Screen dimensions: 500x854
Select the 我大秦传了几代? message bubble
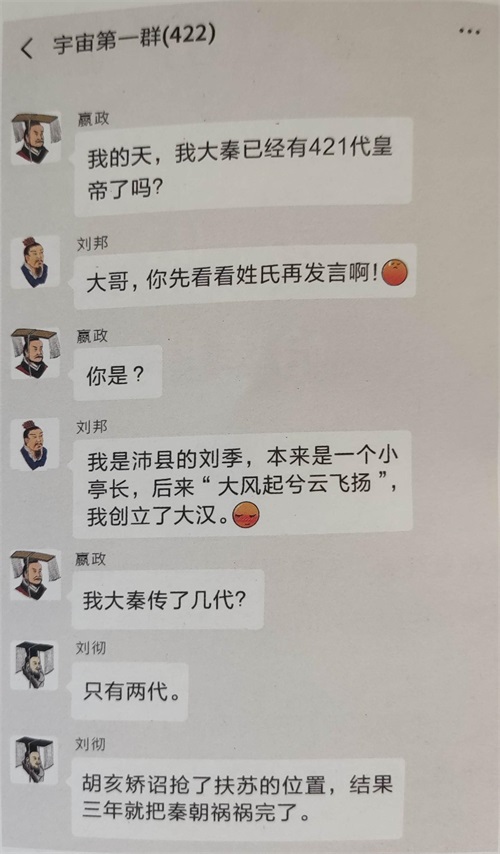(168, 601)
